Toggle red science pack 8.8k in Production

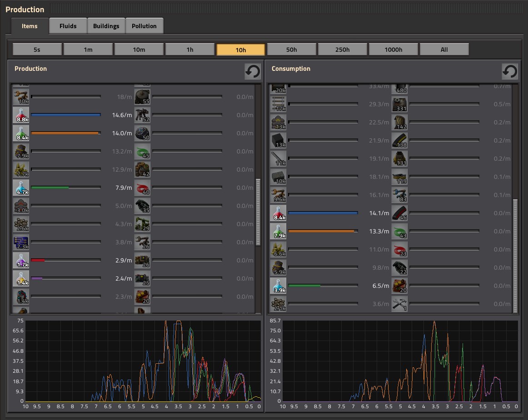[x=21, y=115]
